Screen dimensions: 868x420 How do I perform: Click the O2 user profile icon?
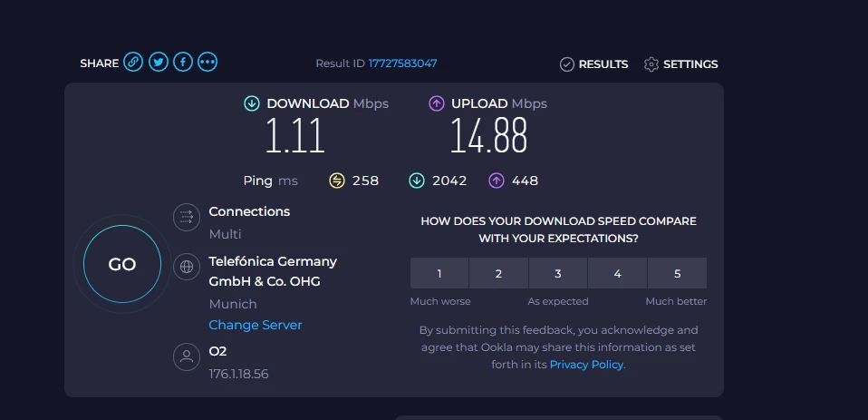[187, 357]
